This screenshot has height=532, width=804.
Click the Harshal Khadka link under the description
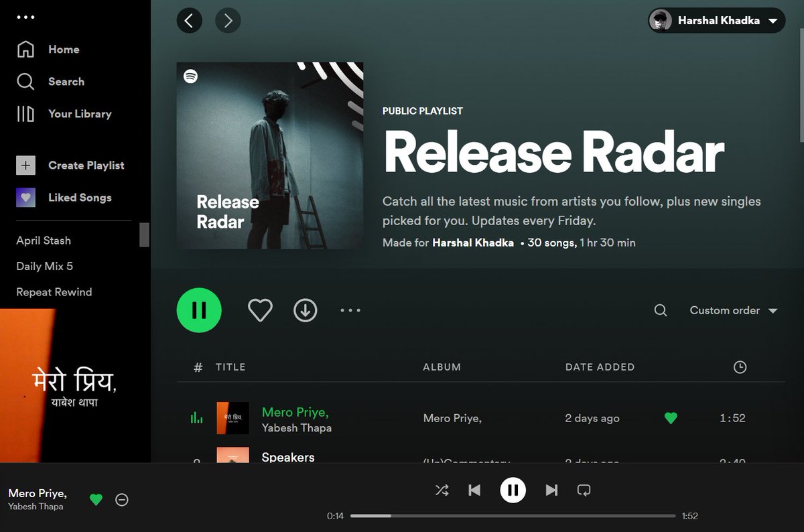pos(473,243)
